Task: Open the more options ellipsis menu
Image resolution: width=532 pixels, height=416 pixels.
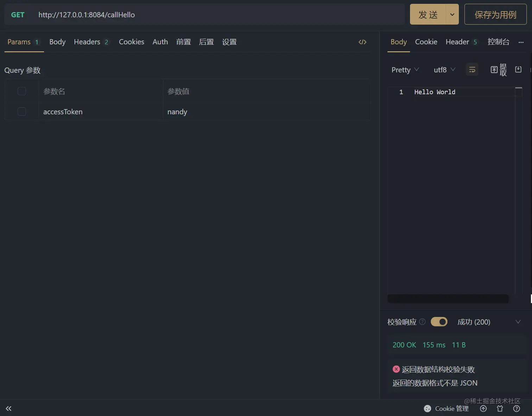Action: point(521,42)
